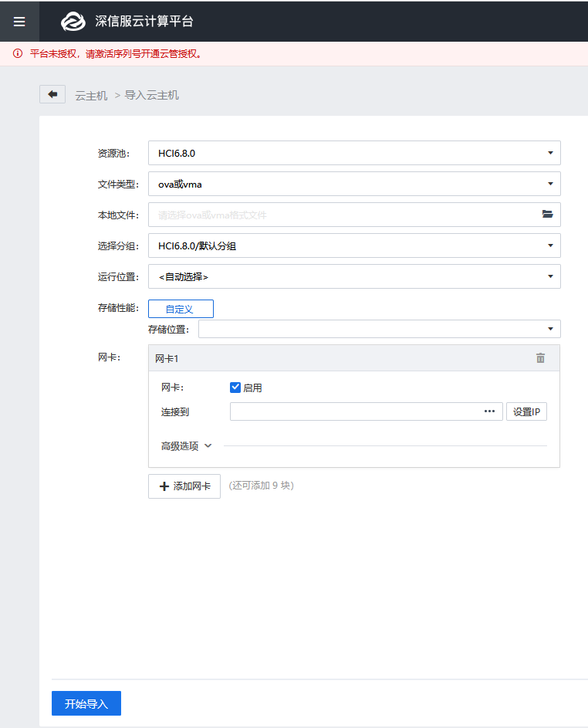This screenshot has height=728, width=588.
Task: Click the 本地文件 input field
Action: click(354, 215)
